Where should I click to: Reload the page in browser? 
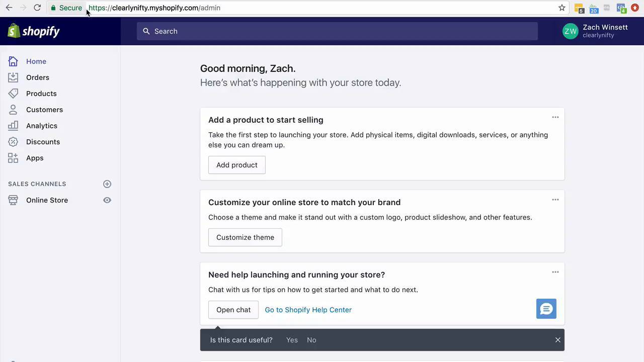click(x=37, y=8)
